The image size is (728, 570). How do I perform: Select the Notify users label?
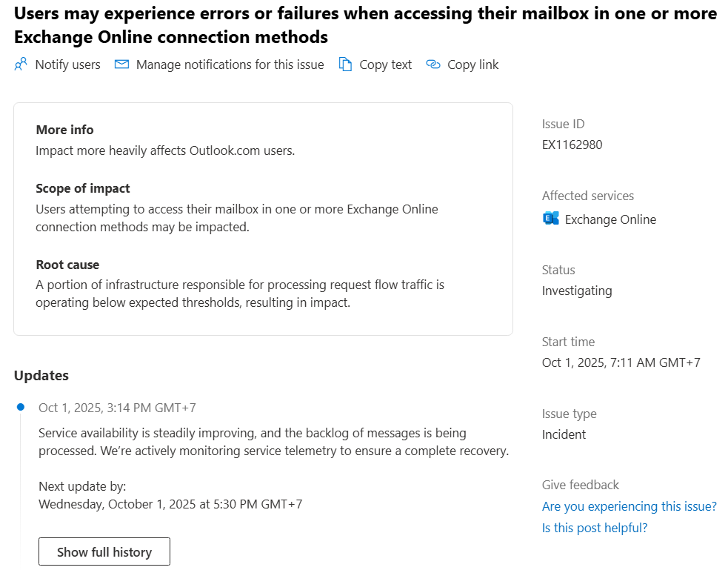(x=67, y=64)
